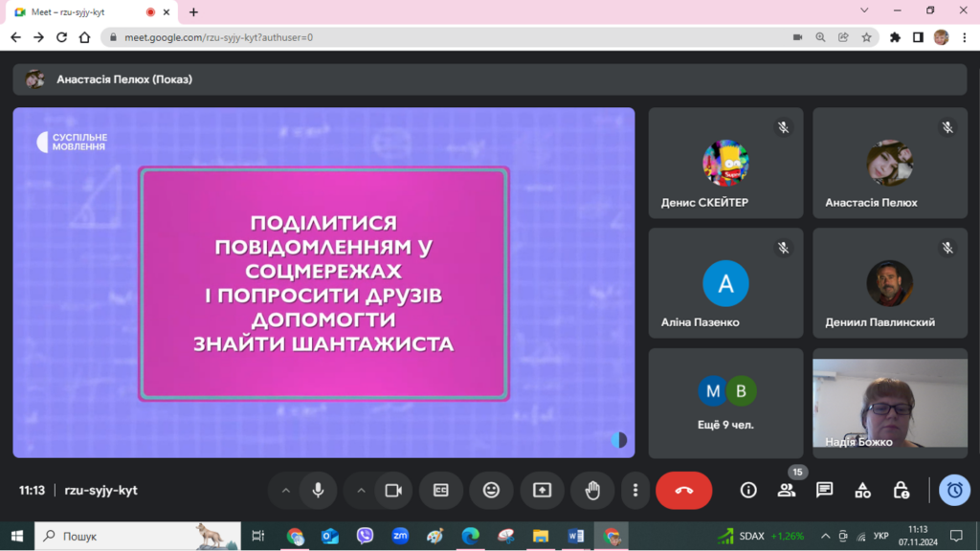The image size is (980, 551).
Task: Open more options three-dot menu in Meet
Action: tap(635, 491)
